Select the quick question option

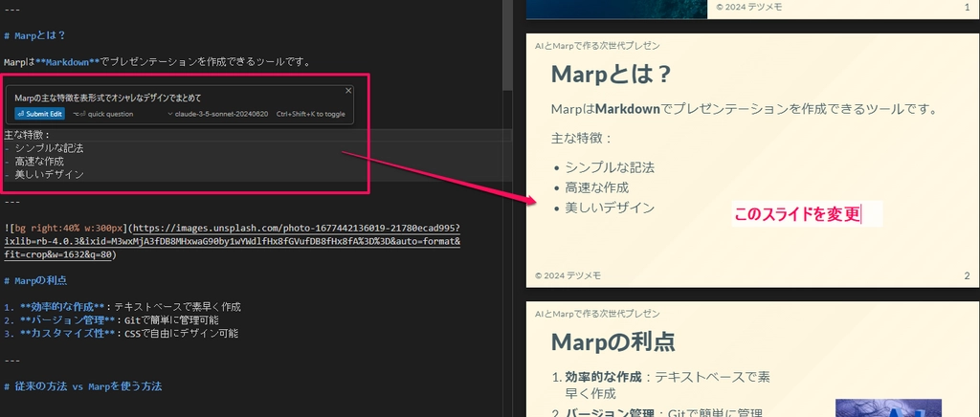pos(106,114)
